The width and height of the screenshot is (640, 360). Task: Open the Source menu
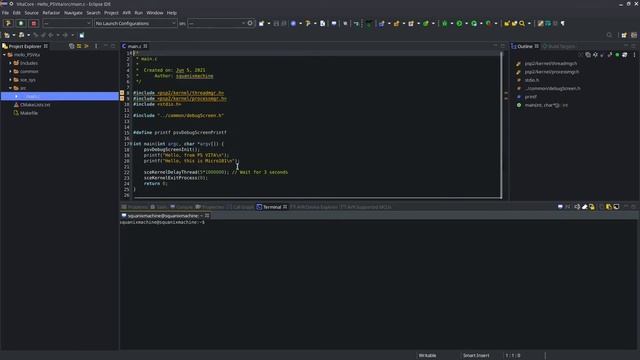[31, 13]
